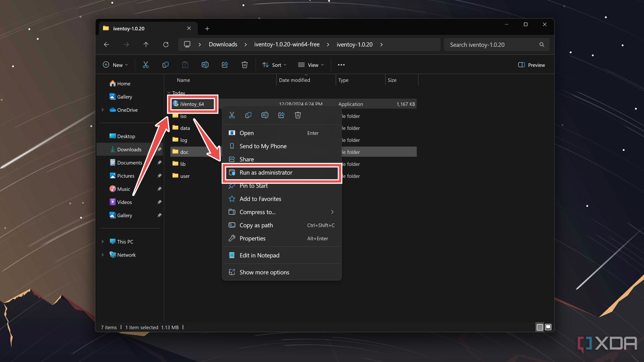Viewport: 644px width, 362px height.
Task: Click the Copy icon in toolbar
Action: click(x=165, y=65)
